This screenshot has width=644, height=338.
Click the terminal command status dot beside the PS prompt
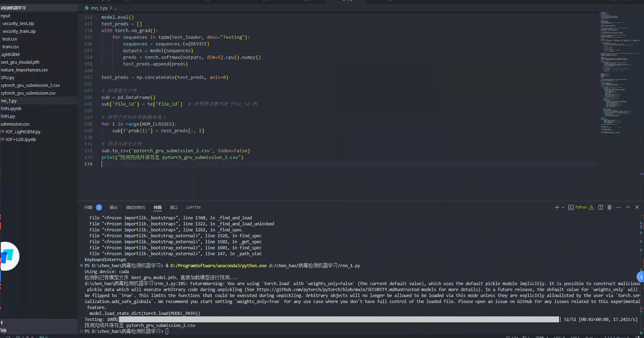pos(81,265)
